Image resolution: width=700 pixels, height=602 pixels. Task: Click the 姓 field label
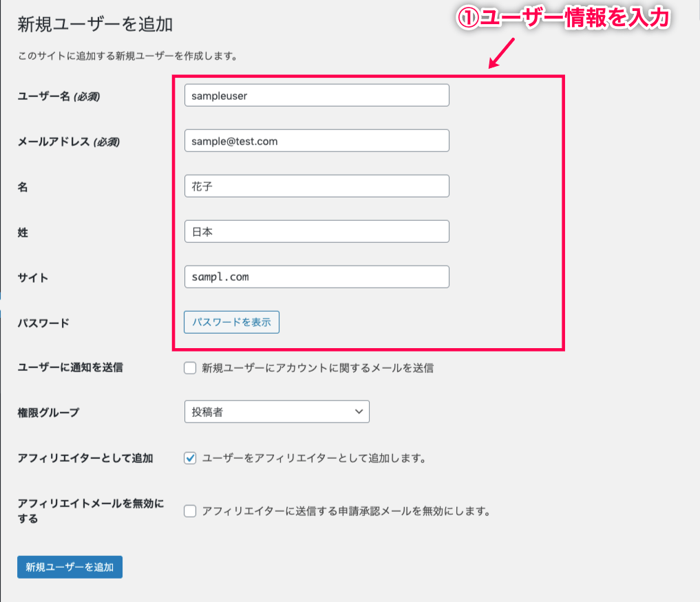coord(23,233)
